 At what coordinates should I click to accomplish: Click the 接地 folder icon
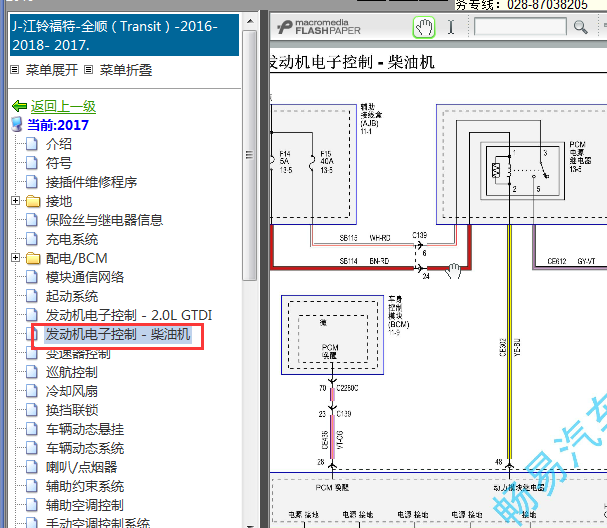point(33,201)
